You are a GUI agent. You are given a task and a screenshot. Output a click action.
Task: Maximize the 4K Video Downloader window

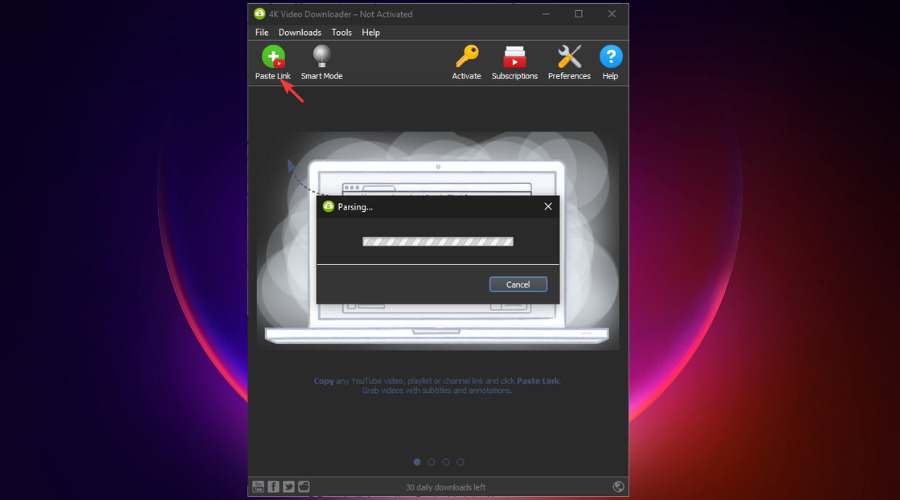579,14
